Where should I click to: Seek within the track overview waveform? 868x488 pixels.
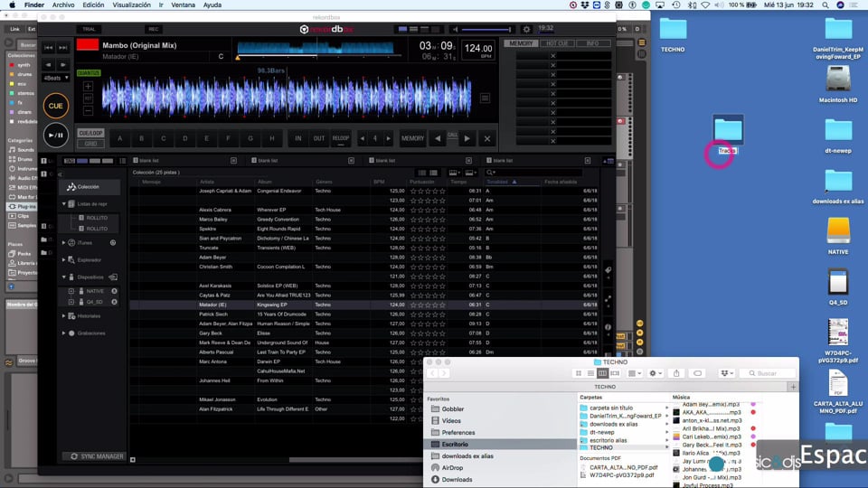pyautogui.click(x=316, y=49)
